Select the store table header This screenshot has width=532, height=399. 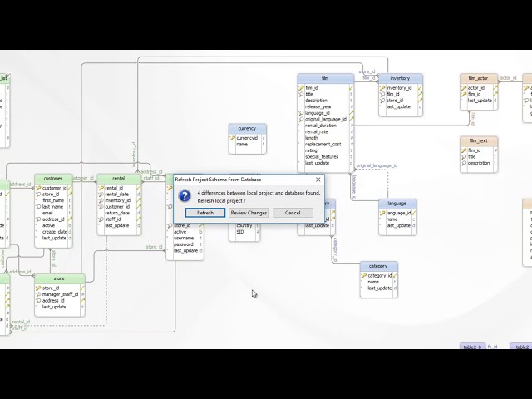click(x=59, y=278)
